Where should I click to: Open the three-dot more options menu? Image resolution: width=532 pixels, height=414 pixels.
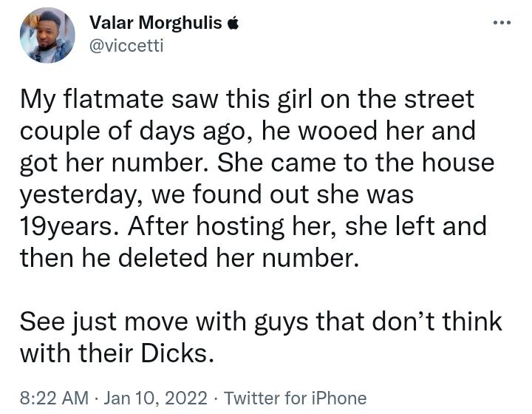[x=502, y=23]
